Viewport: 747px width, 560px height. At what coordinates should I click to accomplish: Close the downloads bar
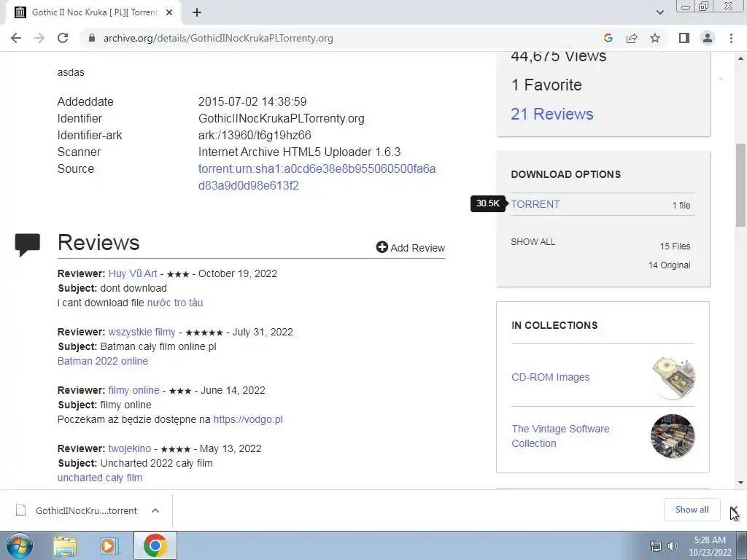[x=734, y=510]
